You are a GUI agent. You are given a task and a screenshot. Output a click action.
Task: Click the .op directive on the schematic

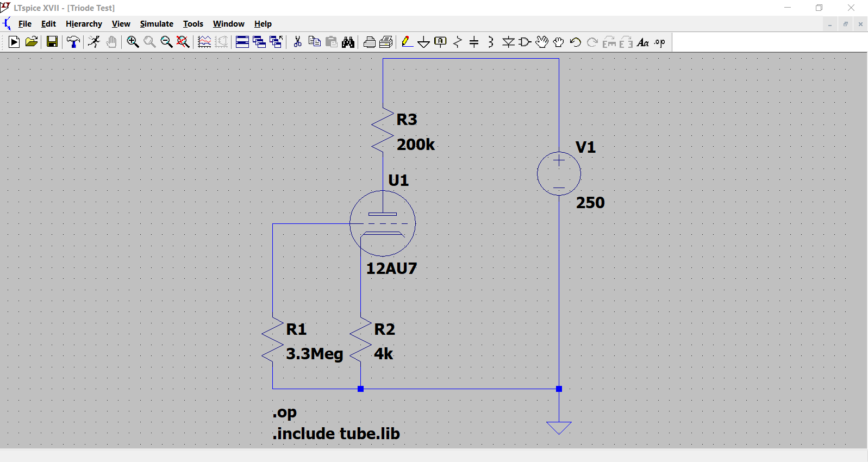[284, 413]
